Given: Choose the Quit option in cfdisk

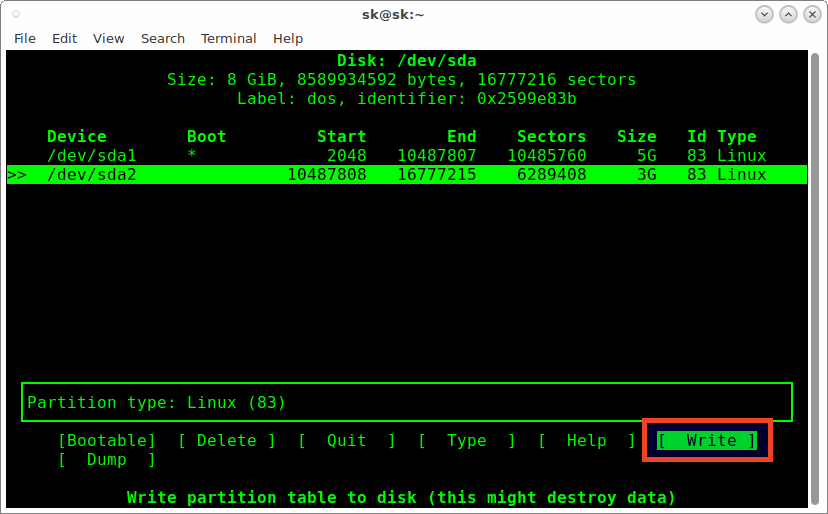Looking at the screenshot, I should [346, 441].
